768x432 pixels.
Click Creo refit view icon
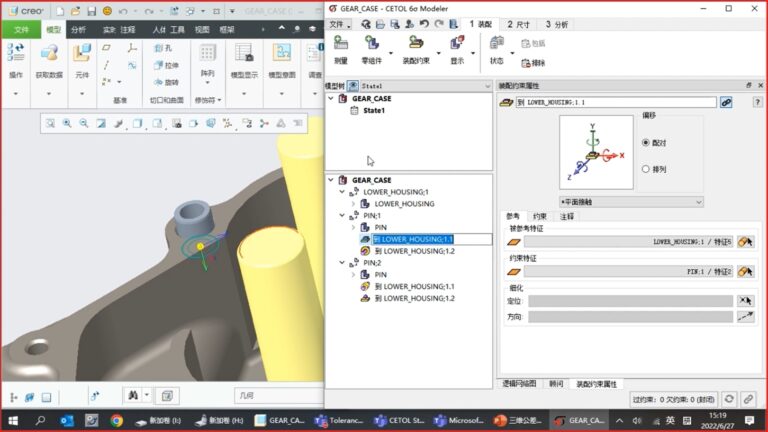point(50,123)
